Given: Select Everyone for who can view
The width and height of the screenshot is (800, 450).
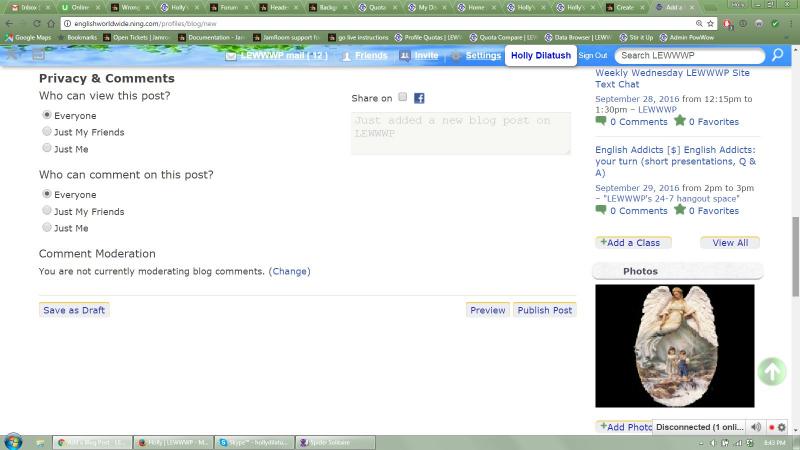Looking at the screenshot, I should point(47,115).
